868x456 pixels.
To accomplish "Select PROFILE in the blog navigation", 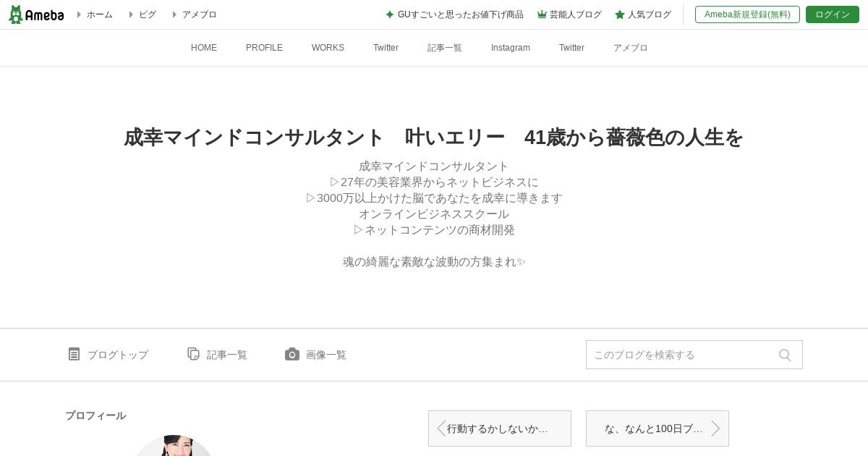I will [x=264, y=48].
